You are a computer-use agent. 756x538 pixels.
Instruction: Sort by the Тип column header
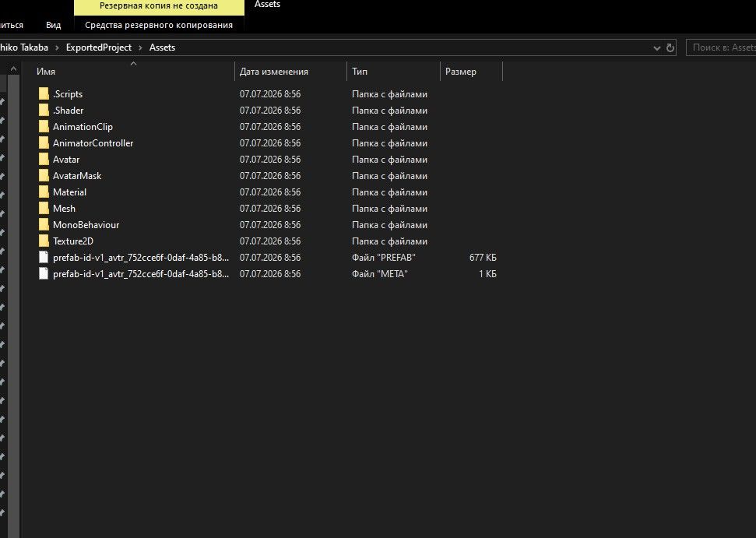[x=393, y=72]
